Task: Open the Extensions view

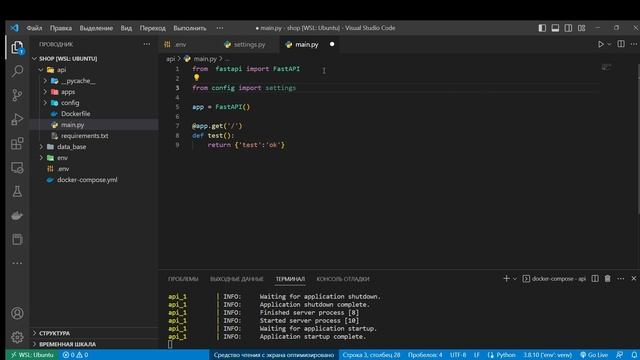Action: pos(17,143)
